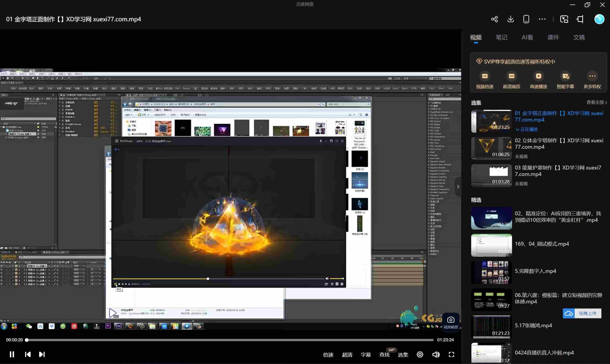610x364 pixels.
Task: Mute the player volume speaker icon
Action: 436,354
